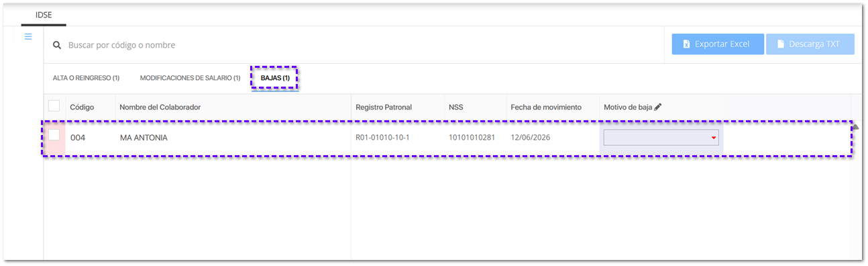Tick the select-all checkbox in the header
Screen dimensions: 868x266
pos(54,105)
